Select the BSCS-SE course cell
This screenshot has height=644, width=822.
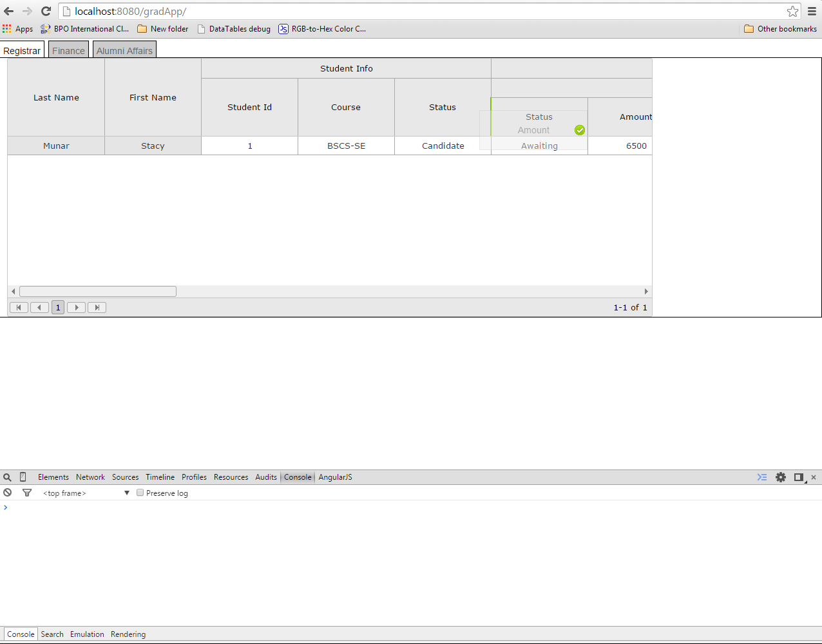tap(346, 146)
